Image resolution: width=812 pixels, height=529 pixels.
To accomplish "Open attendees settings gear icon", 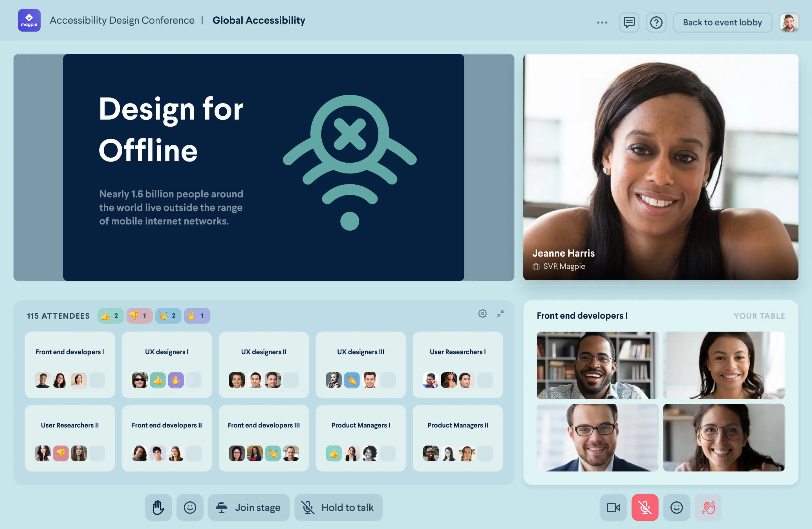I will pos(482,314).
